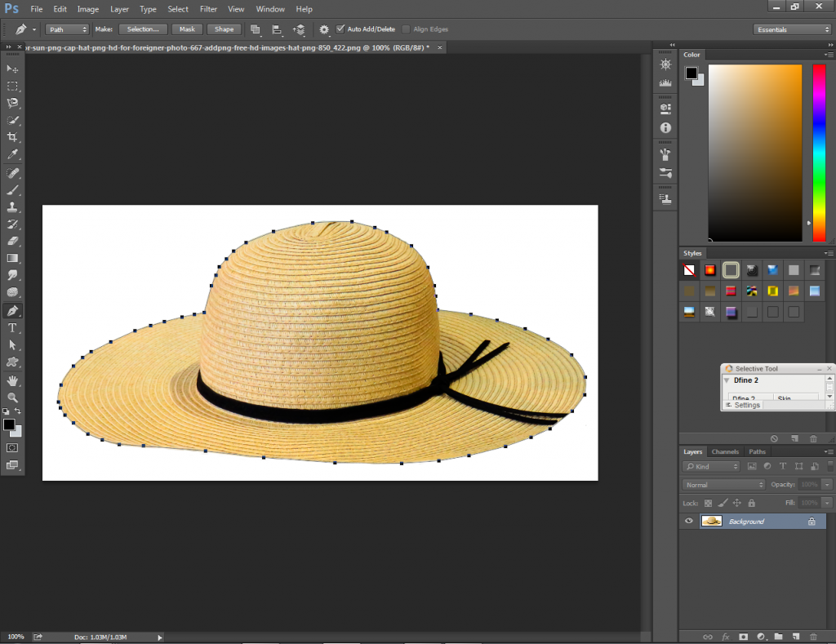
Task: Switch to the Channels tab
Action: tap(725, 451)
